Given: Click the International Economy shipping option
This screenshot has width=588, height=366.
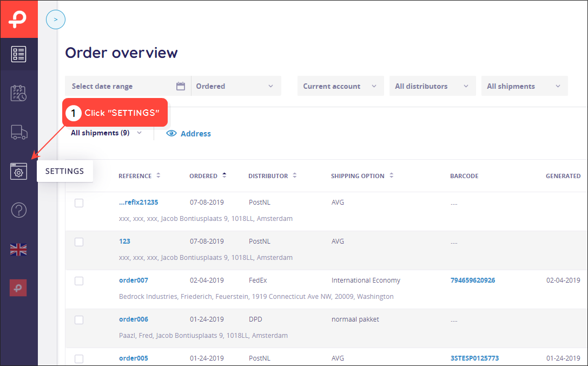Looking at the screenshot, I should (366, 280).
